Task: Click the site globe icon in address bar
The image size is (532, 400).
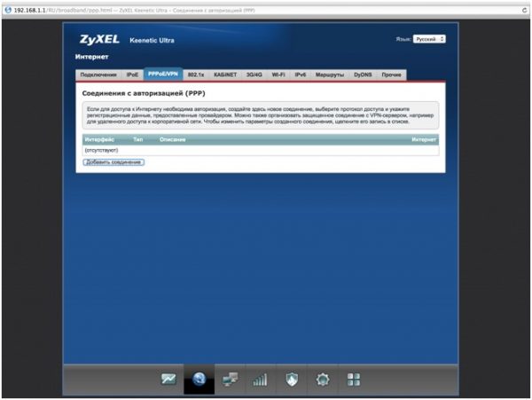Action: click(x=8, y=10)
